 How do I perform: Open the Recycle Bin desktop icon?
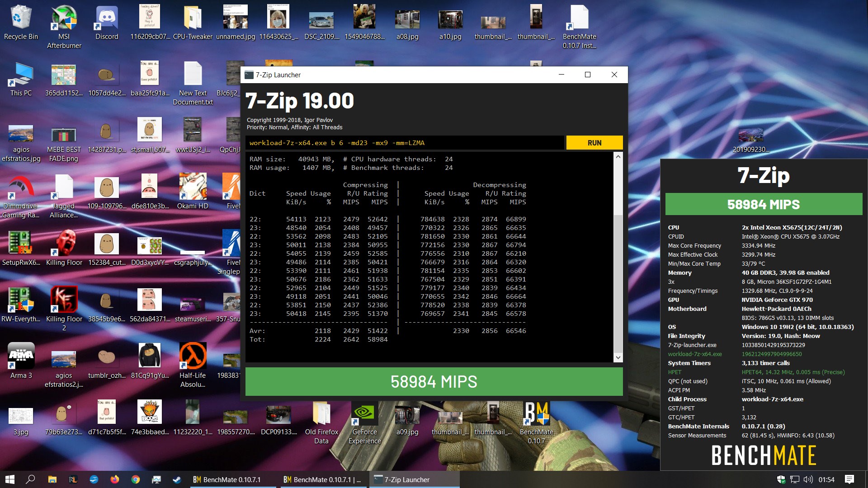click(x=21, y=23)
